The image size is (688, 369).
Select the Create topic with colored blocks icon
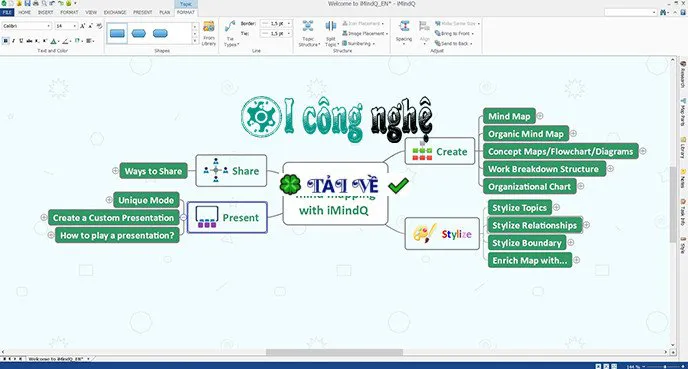pos(440,151)
